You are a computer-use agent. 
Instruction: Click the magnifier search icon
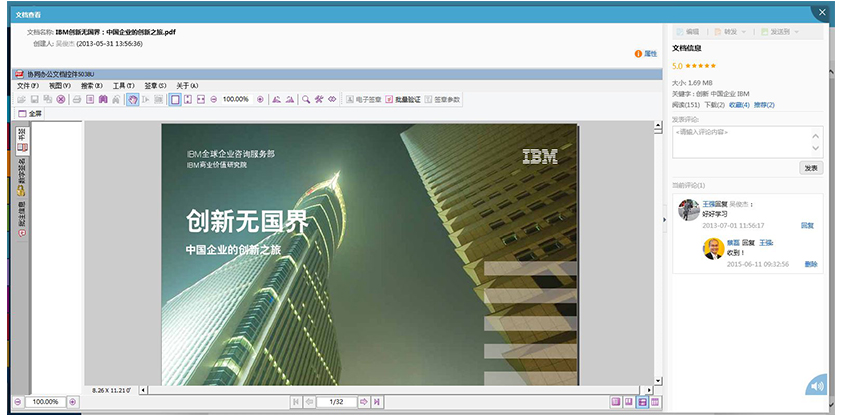coord(306,99)
